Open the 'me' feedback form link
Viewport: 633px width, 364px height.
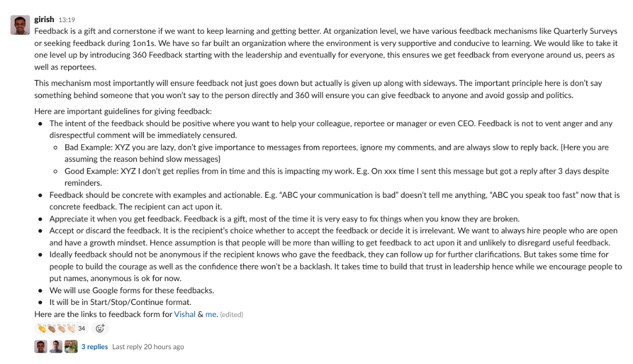(x=211, y=314)
